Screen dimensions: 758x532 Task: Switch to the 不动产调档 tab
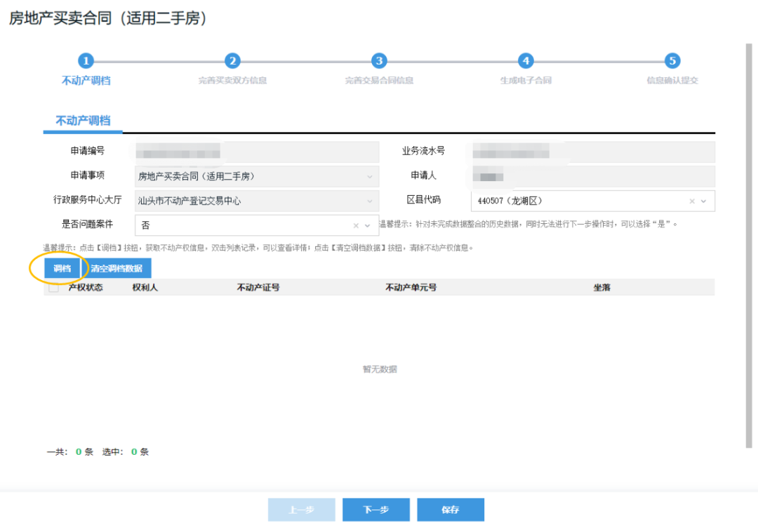coord(84,119)
